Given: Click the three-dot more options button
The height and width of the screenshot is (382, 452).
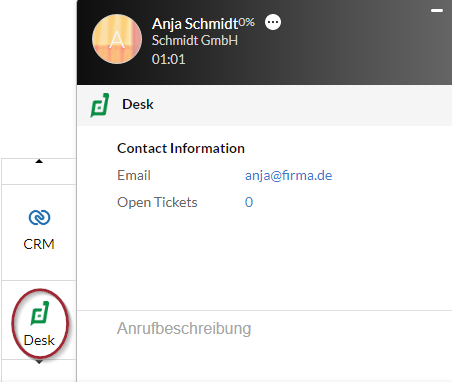Looking at the screenshot, I should [x=273, y=22].
